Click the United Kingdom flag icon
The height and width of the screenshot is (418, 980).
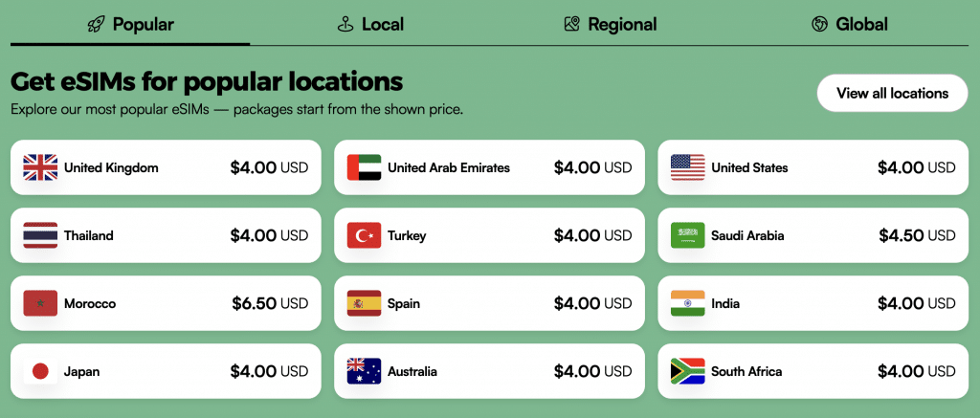pos(40,167)
